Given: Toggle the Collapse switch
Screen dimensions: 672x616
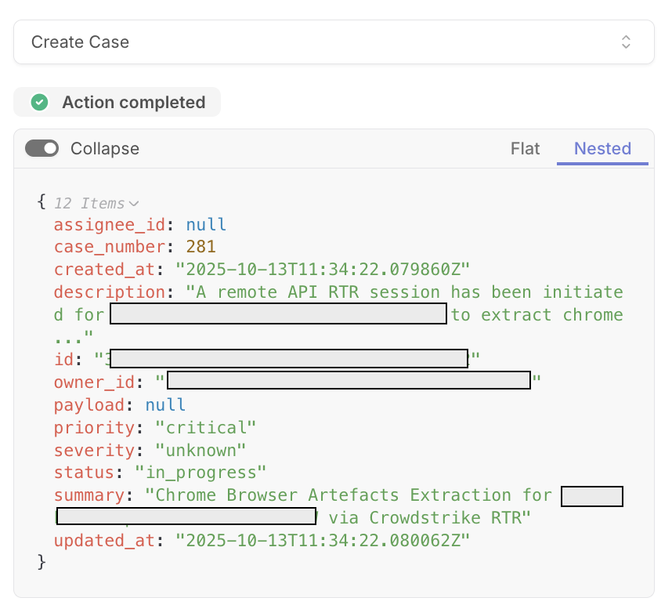Looking at the screenshot, I should [42, 148].
